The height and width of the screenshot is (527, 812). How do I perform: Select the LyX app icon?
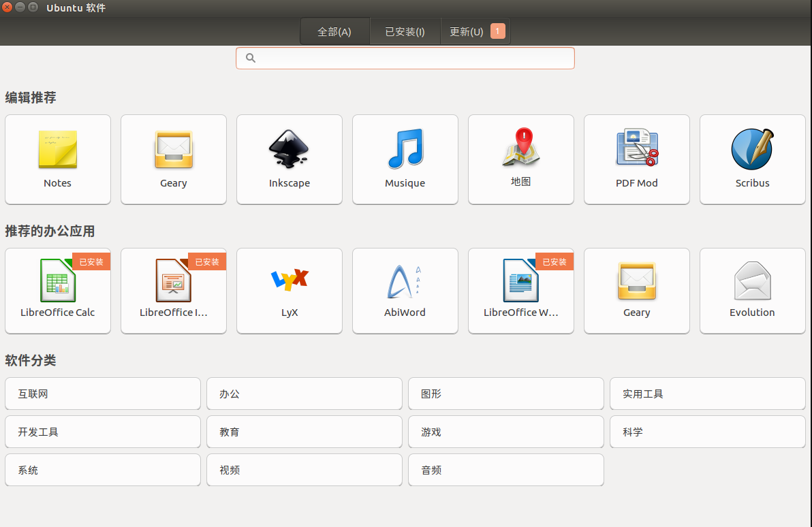pos(290,278)
